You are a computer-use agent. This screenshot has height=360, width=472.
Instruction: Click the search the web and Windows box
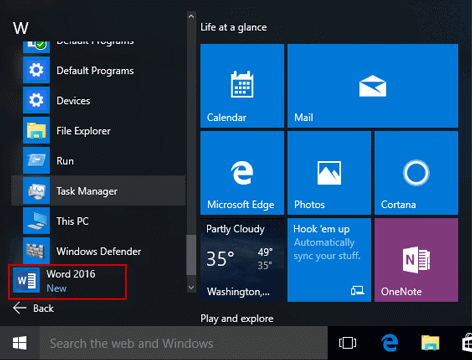[x=184, y=343]
